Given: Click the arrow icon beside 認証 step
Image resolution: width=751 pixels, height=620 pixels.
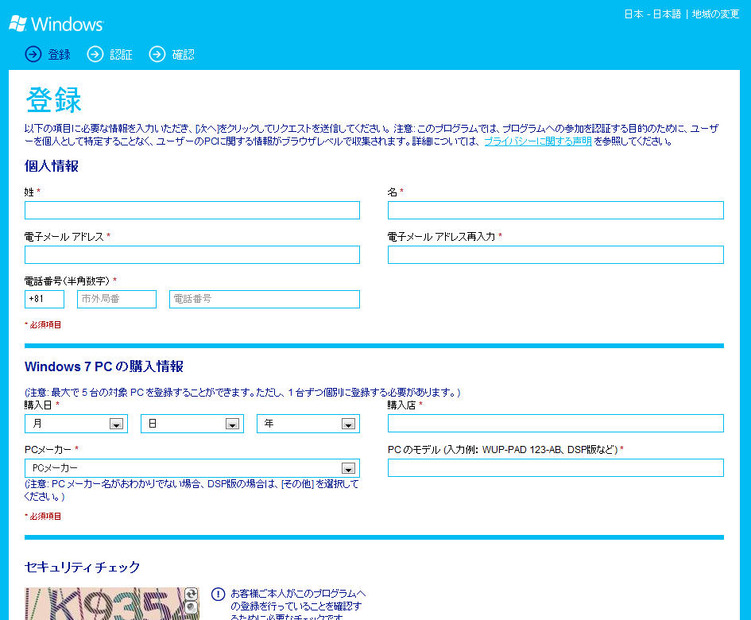Looking at the screenshot, I should (95, 54).
